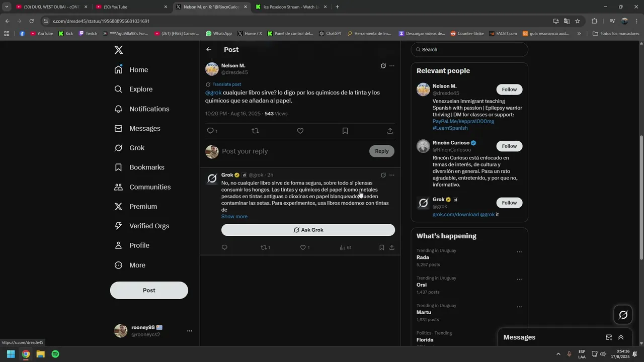The image size is (644, 362).
Task: Click the large Post button in the sidebar
Action: (x=149, y=290)
